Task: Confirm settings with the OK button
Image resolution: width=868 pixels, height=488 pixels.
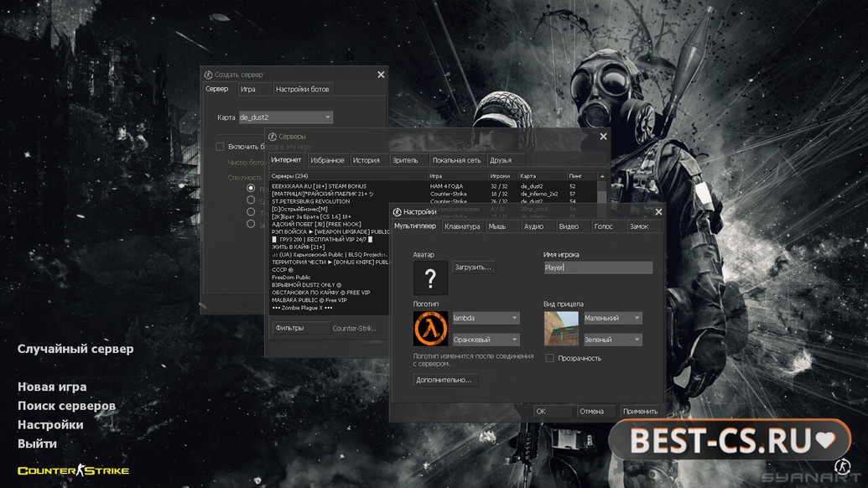Action: [553, 411]
